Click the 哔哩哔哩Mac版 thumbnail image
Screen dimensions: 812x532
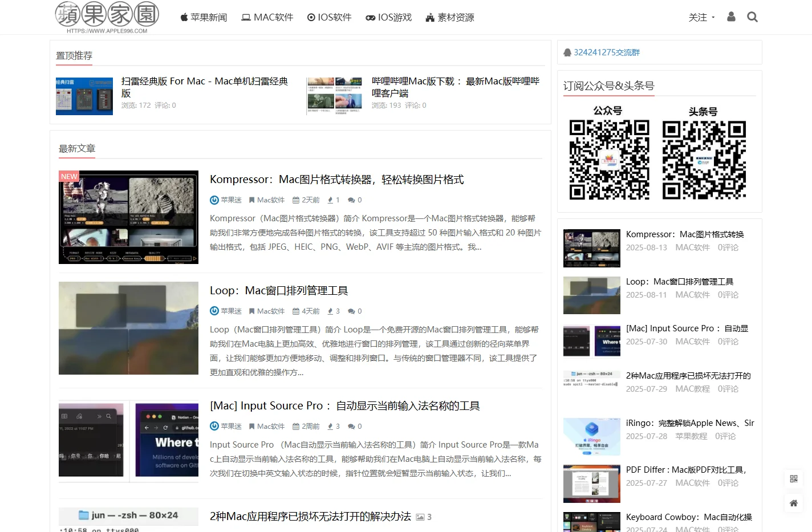335,96
